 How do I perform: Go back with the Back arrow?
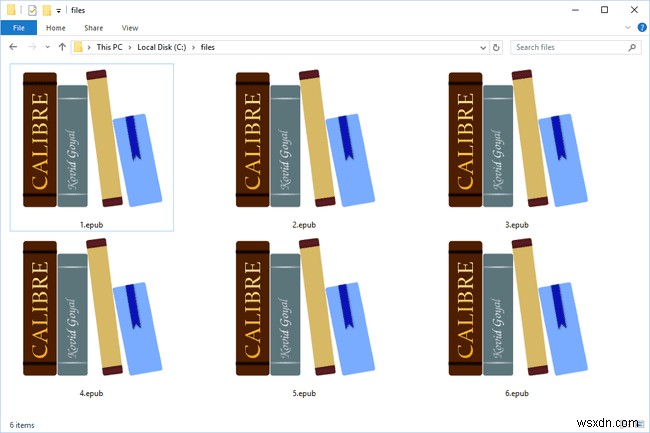coord(13,47)
